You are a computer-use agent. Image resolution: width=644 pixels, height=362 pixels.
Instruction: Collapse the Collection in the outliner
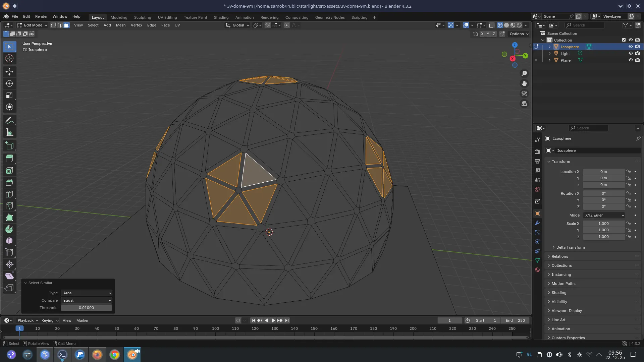[x=543, y=40]
